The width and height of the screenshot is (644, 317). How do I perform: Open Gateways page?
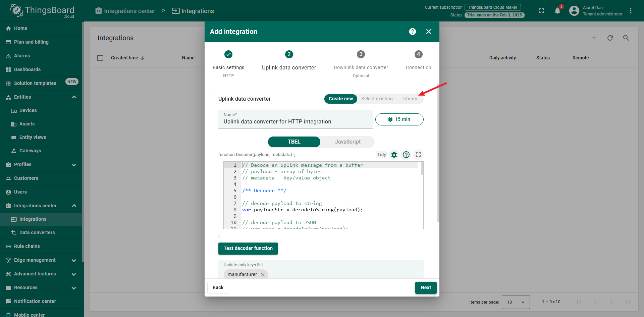(41, 151)
